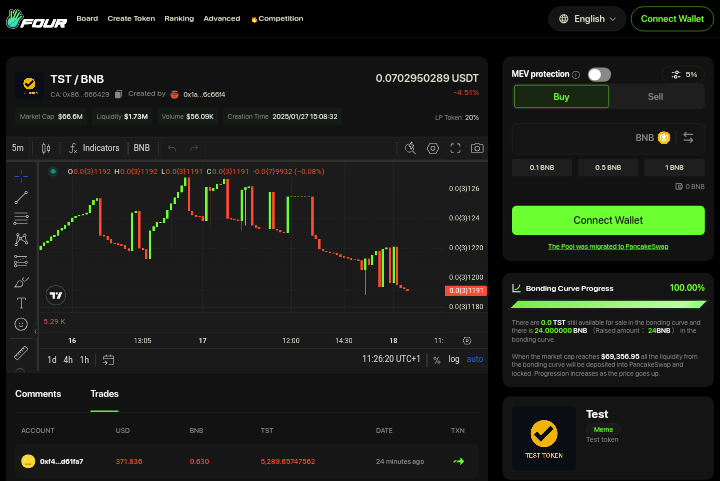Viewport: 720px width, 481px height.
Task: Change the candlestick chart style
Action: [46, 148]
